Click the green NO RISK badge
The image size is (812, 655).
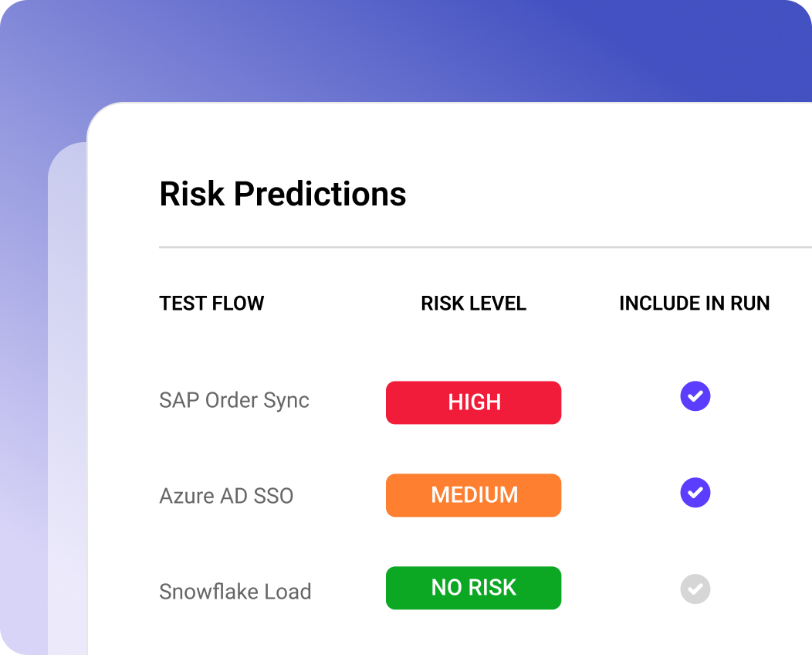tap(473, 588)
